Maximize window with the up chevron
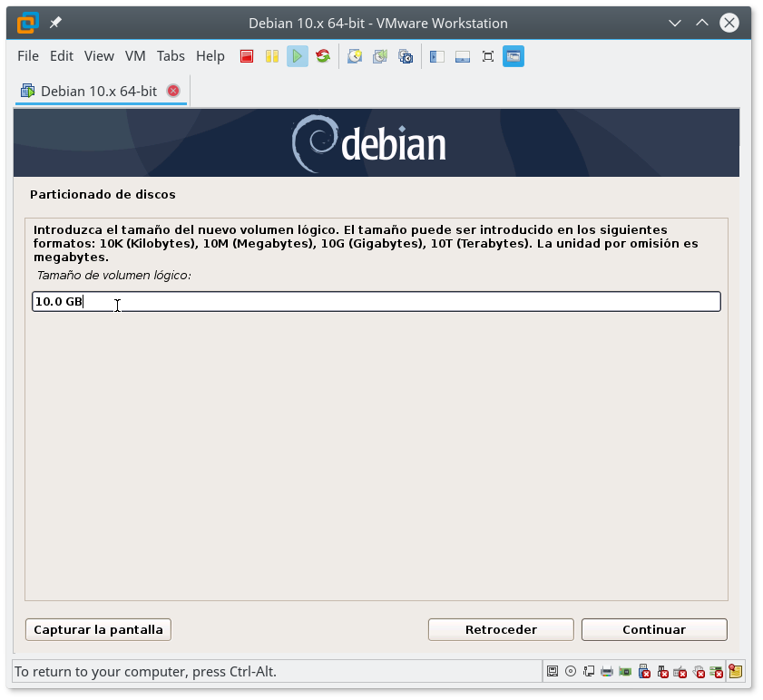 (x=701, y=23)
